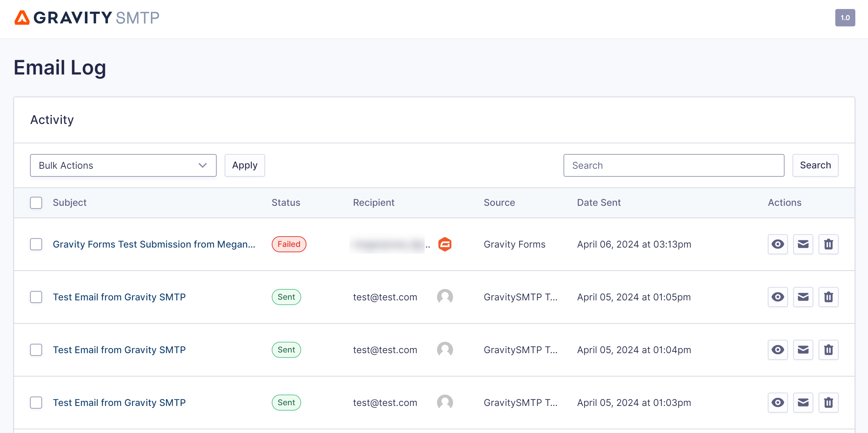Click the Gravity SMTP logo
868x433 pixels.
pyautogui.click(x=86, y=17)
